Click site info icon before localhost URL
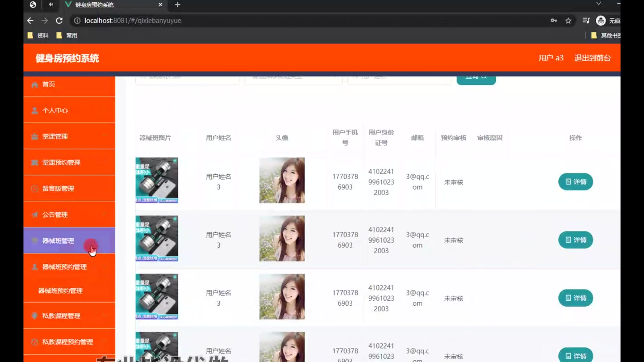Viewport: 644px width, 362px height. (x=77, y=20)
